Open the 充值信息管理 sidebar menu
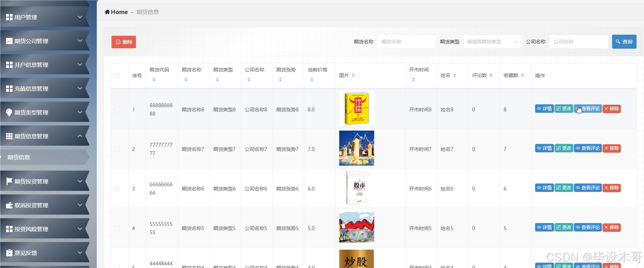 [45, 88]
